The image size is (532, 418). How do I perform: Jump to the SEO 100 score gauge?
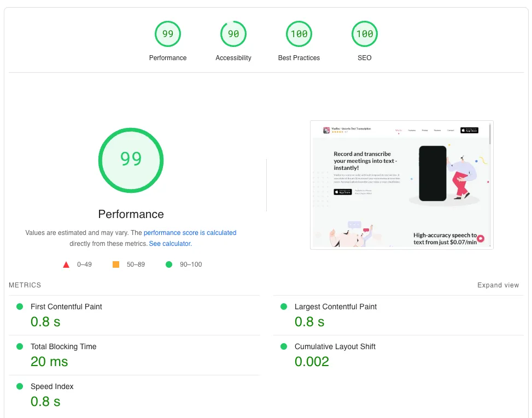click(364, 34)
